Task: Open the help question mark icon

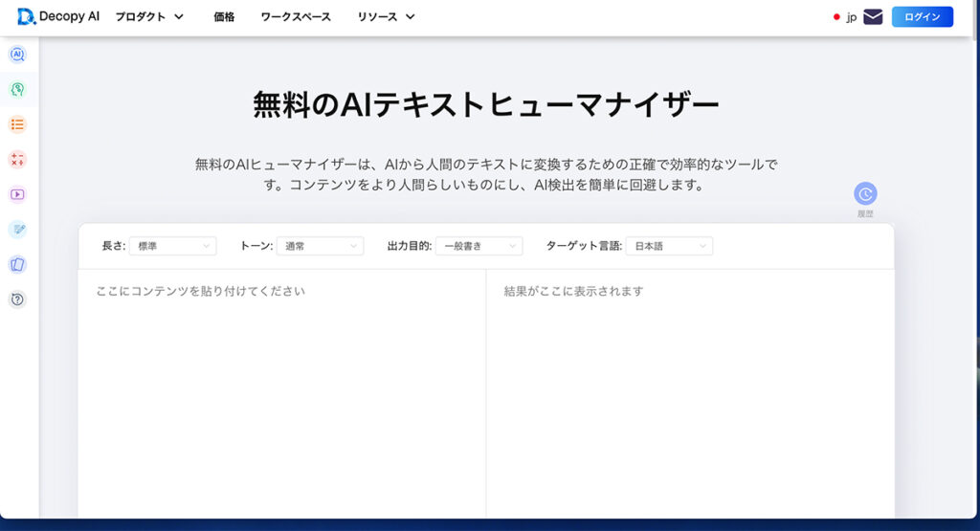Action: tap(17, 299)
